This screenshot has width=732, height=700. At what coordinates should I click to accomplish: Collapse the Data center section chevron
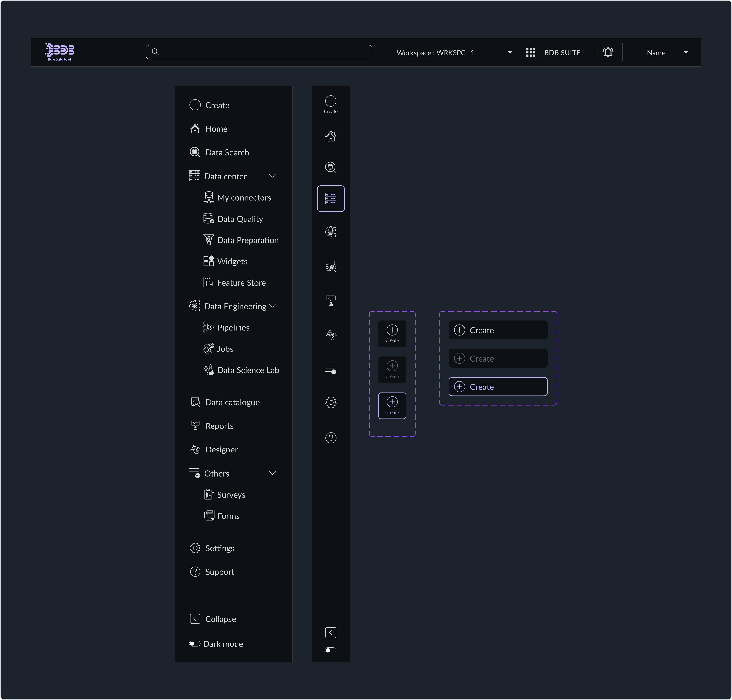272,176
